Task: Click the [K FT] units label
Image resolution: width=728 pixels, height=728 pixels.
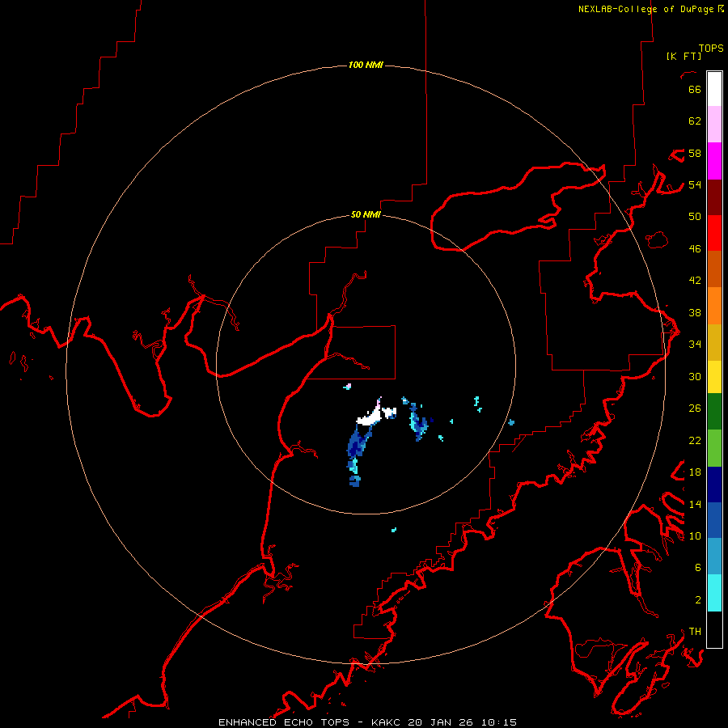Action: (684, 56)
